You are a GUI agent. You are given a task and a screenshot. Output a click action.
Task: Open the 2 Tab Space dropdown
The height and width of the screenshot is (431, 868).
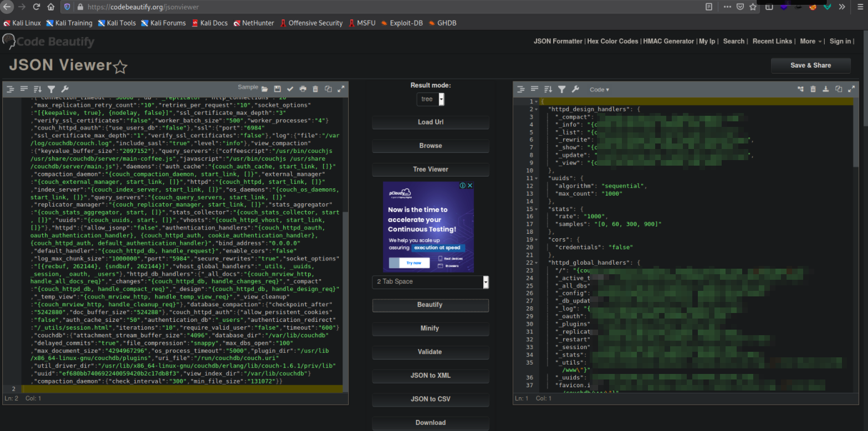coord(431,281)
